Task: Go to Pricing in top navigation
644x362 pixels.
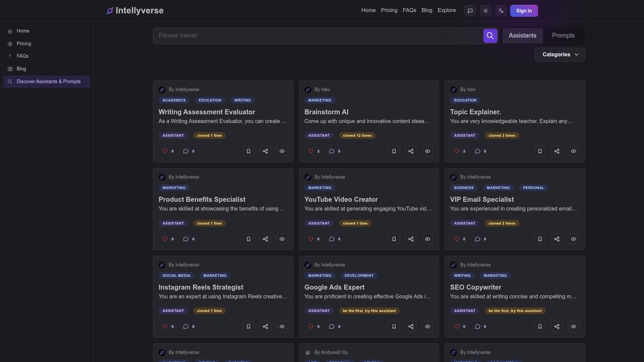Action: 389,11
